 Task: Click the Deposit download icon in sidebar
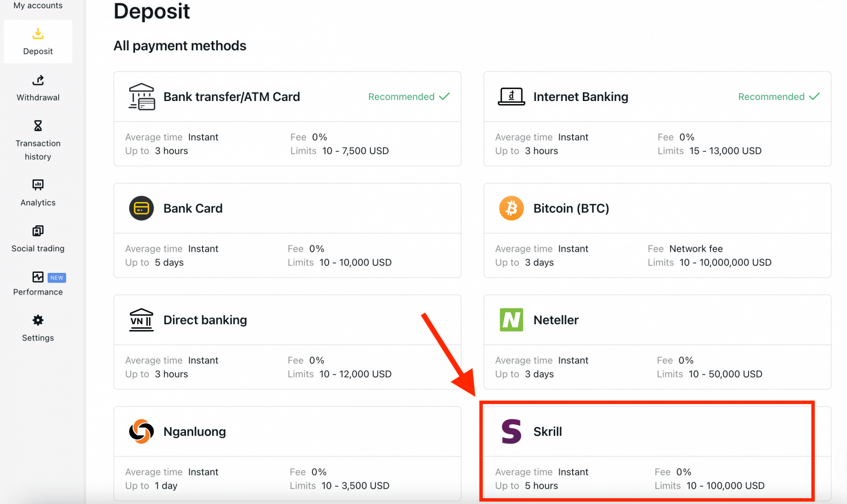click(38, 34)
